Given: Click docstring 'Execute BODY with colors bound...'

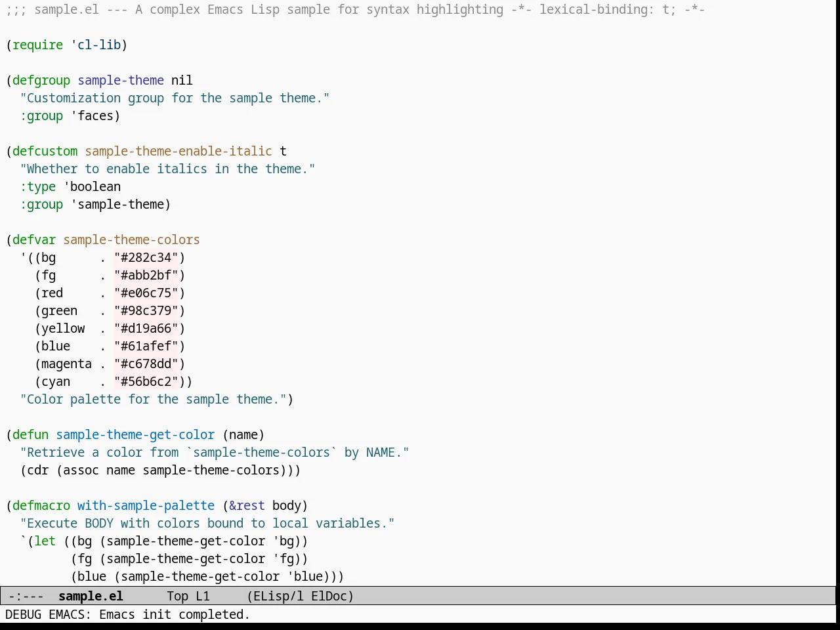Looking at the screenshot, I should click(207, 523).
